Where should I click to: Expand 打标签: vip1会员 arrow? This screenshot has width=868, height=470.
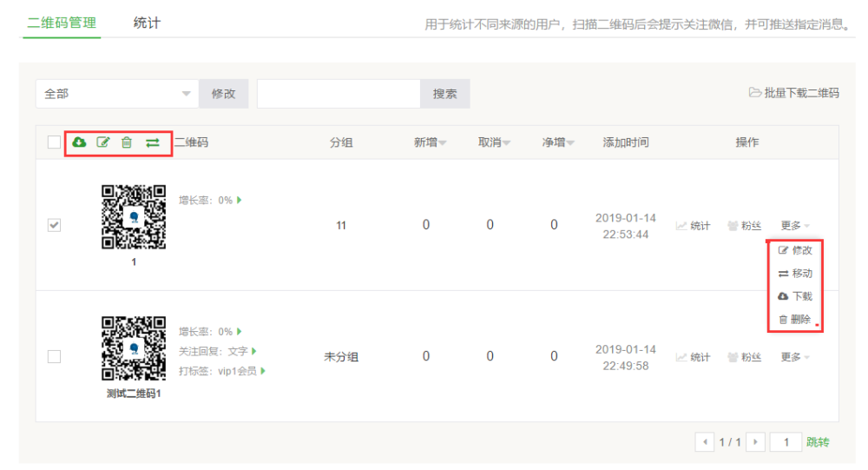[263, 371]
